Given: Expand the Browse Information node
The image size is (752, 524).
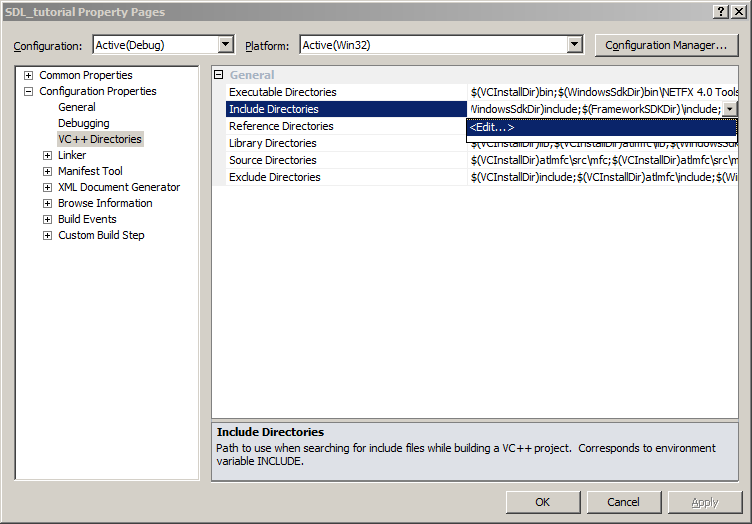Looking at the screenshot, I should coord(47,203).
